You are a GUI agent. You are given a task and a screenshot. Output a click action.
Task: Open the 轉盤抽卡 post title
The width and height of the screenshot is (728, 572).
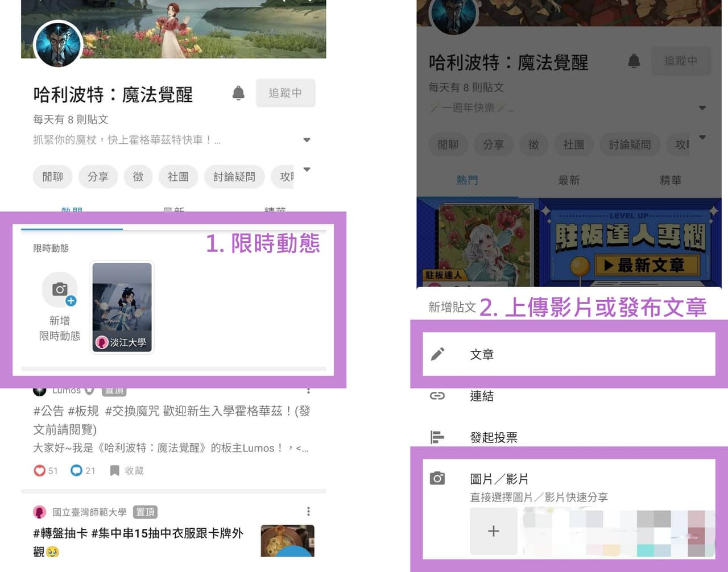138,542
